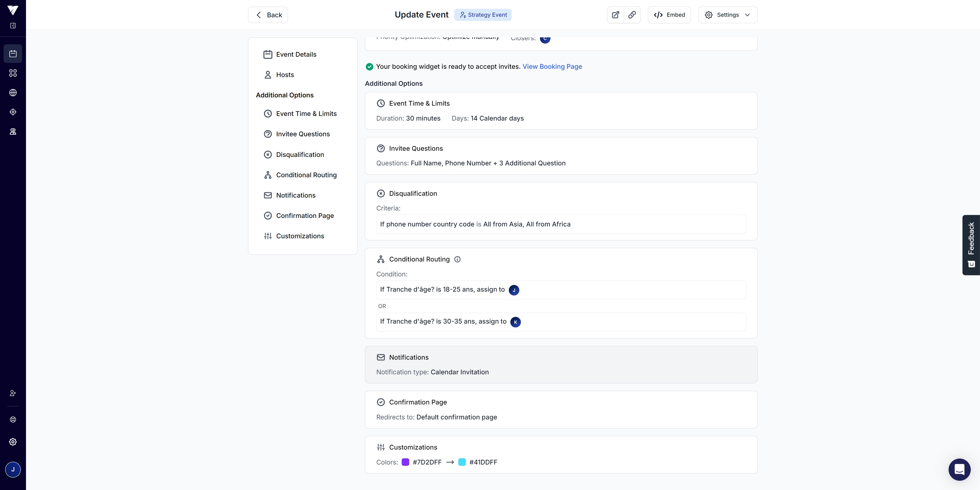Toggle the sidebar collapse panel icon
Image resolution: width=980 pixels, height=490 pixels.
[13, 26]
